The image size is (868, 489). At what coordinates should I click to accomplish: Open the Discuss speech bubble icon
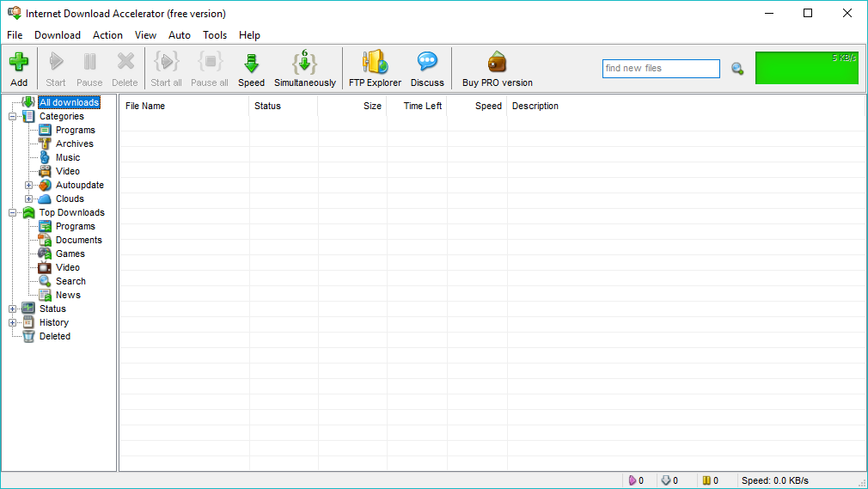pos(427,63)
